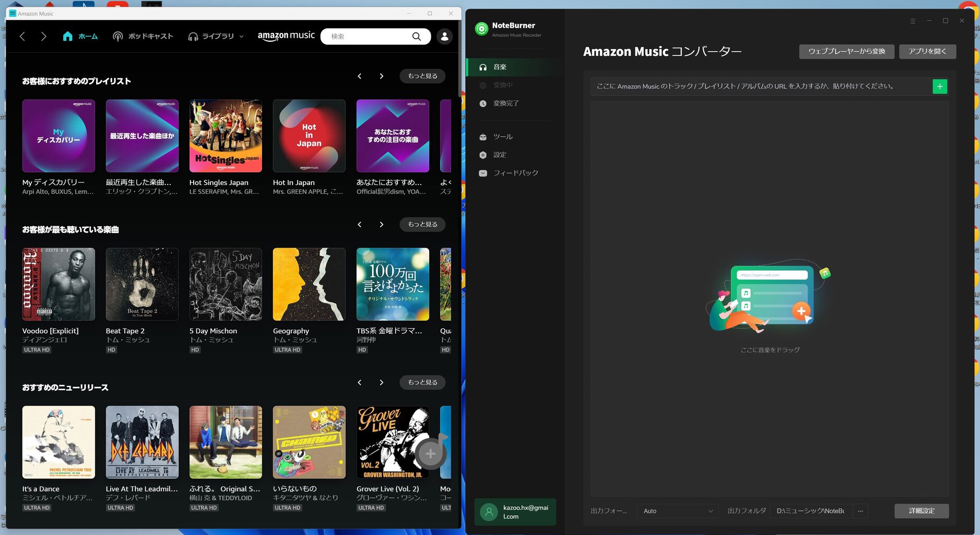Open NoteBurner 設定 gear icon
Image resolution: width=980 pixels, height=535 pixels.
point(482,155)
